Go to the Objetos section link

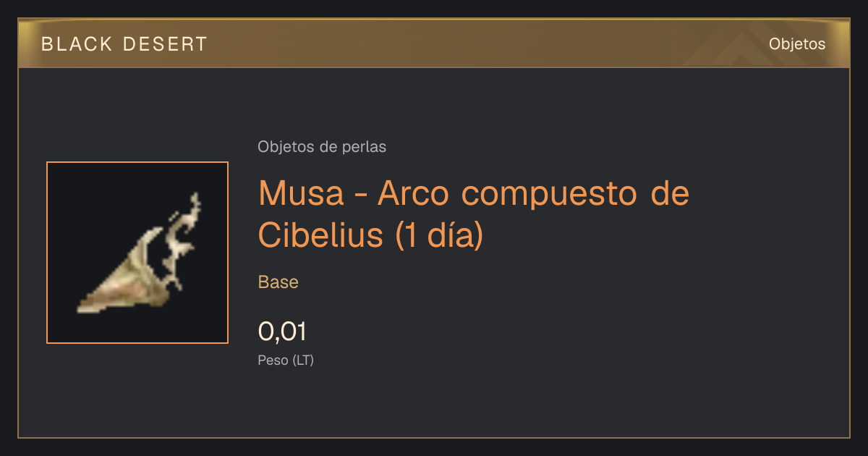(797, 44)
